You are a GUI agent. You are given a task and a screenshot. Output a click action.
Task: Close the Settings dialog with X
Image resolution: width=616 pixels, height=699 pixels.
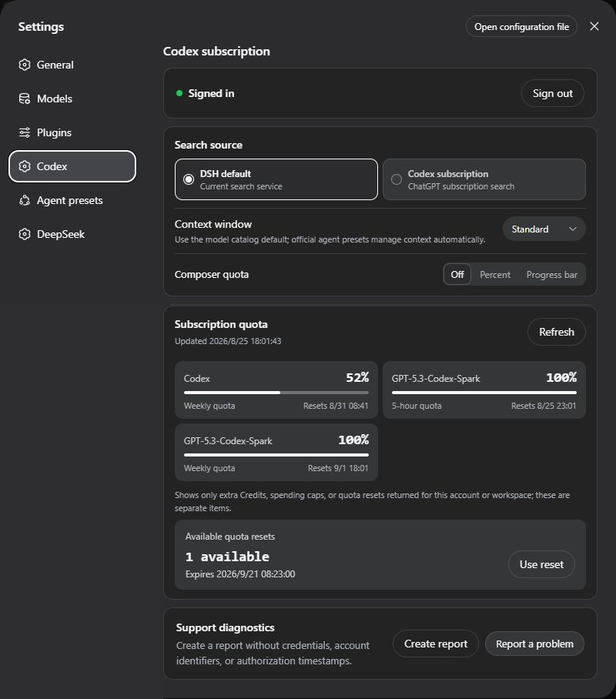[x=594, y=26]
